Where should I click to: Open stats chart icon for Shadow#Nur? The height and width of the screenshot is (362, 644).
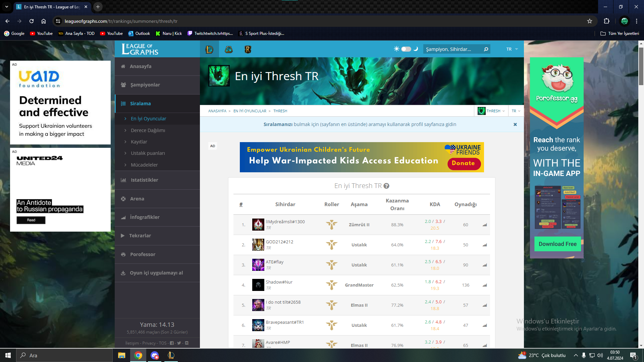click(x=485, y=285)
